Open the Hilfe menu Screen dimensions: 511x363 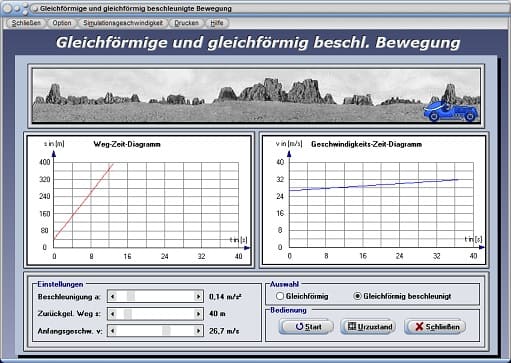(217, 23)
